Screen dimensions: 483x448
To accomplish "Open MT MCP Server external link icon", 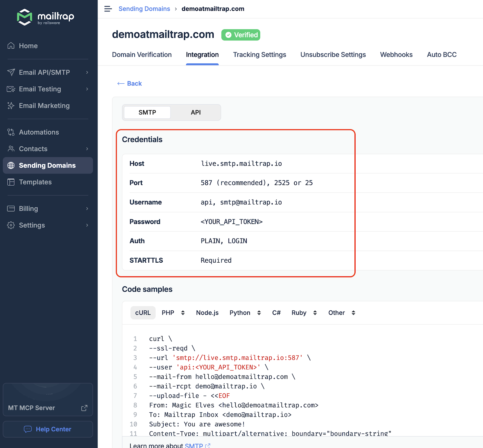I will point(84,408).
